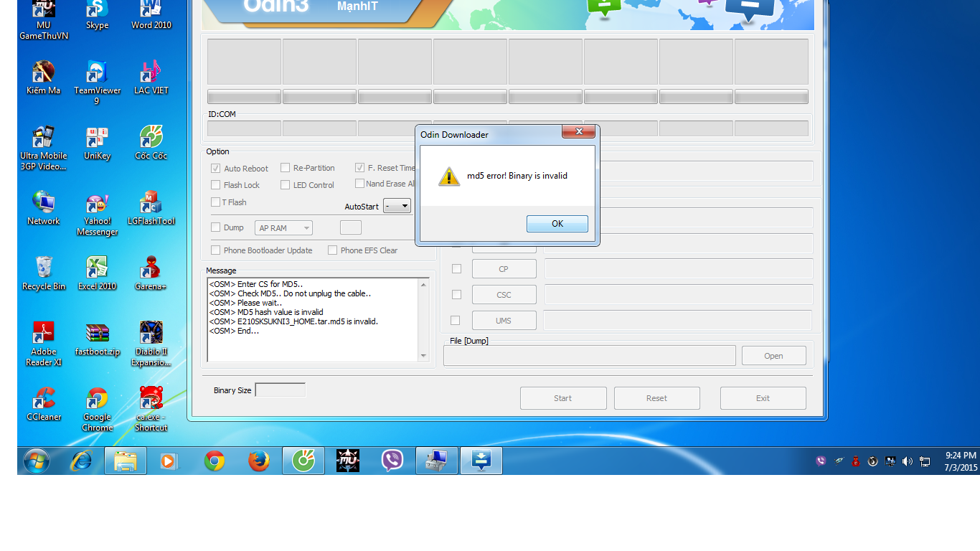Screen dimensions: 980x551
Task: Select the Kiếm Ma desktop icon
Action: pos(44,77)
